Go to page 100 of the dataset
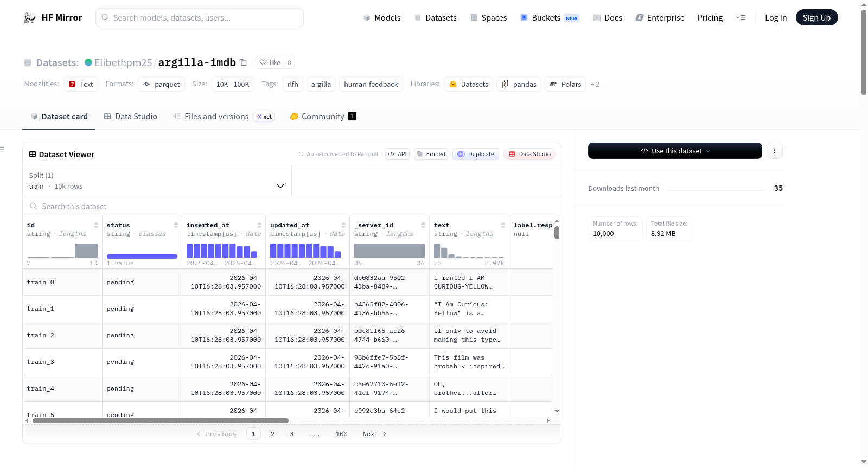The width and height of the screenshot is (868, 467). tap(342, 434)
